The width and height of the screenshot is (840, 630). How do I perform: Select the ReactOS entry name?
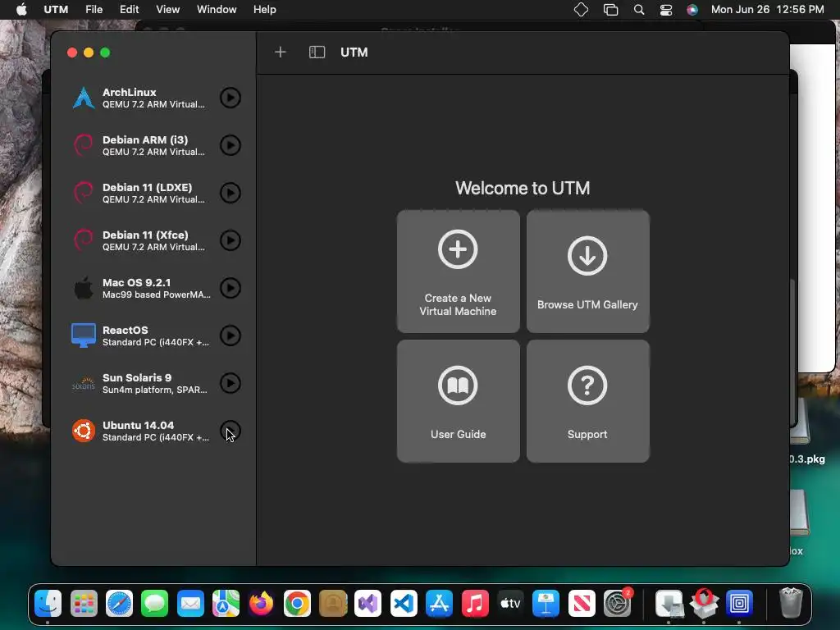pos(126,330)
